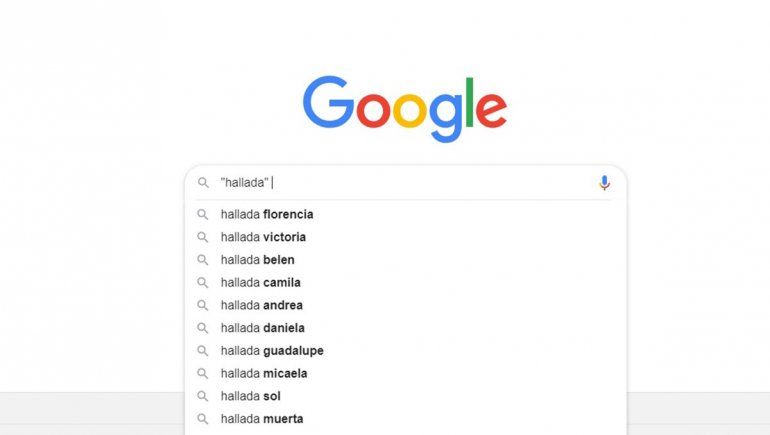Choose the 'hallada micaela' suggestion

coord(264,373)
